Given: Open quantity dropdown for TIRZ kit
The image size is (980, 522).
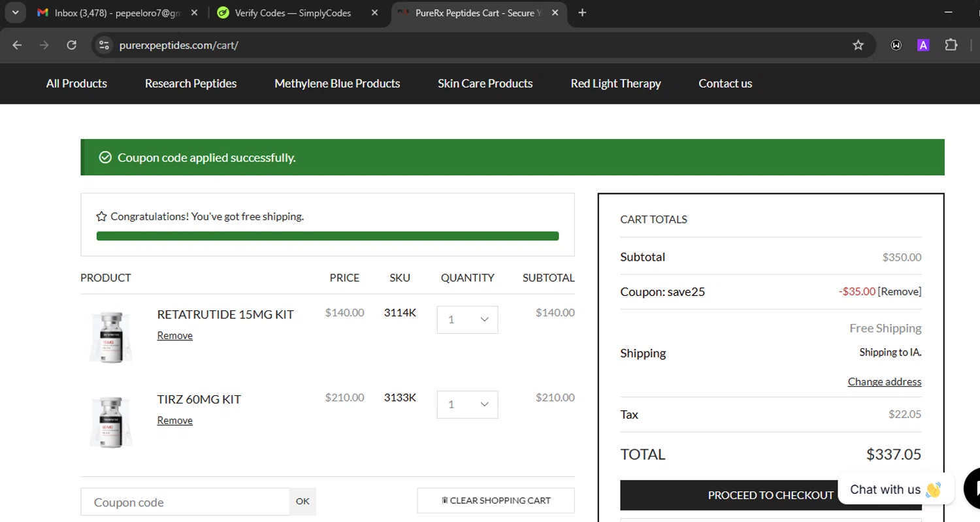Looking at the screenshot, I should pos(467,404).
